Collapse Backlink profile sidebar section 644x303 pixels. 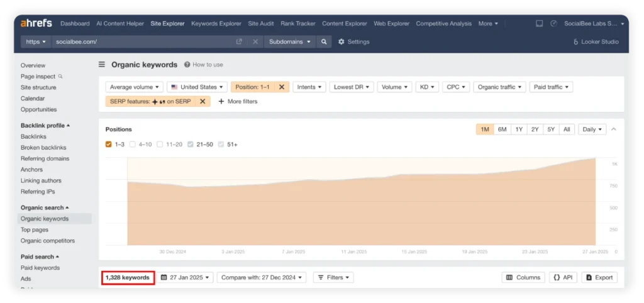click(x=45, y=126)
